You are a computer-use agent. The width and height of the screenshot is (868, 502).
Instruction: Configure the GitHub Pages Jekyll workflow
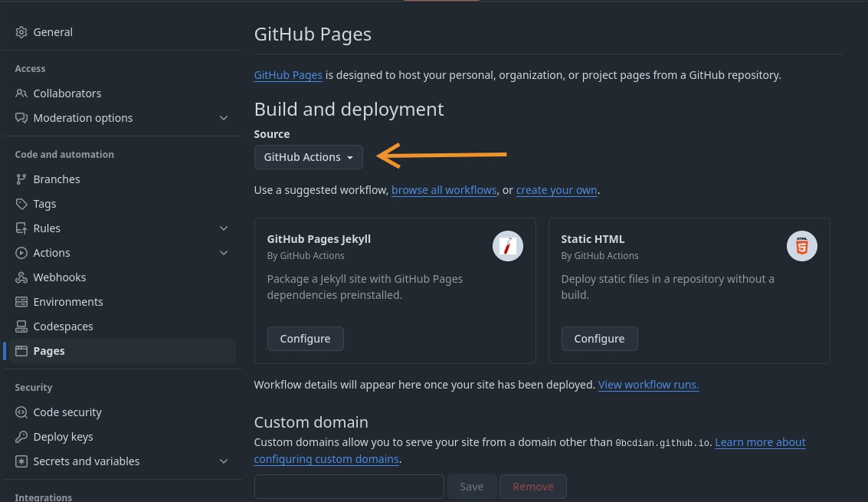coord(305,339)
